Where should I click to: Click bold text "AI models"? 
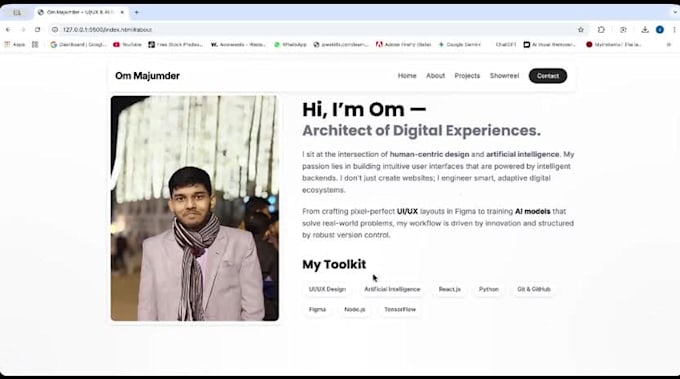point(533,212)
